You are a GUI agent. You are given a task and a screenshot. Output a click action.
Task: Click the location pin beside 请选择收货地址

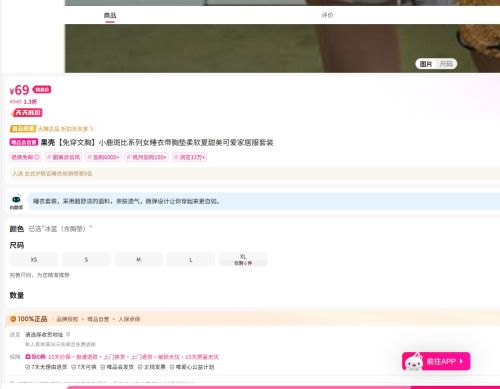click(68, 334)
